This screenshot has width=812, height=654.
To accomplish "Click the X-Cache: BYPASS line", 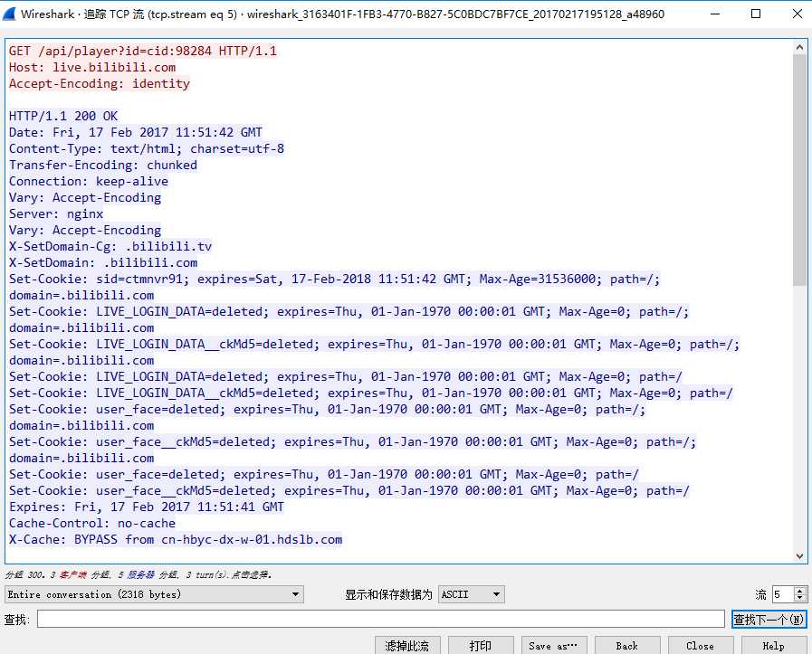I will (176, 539).
